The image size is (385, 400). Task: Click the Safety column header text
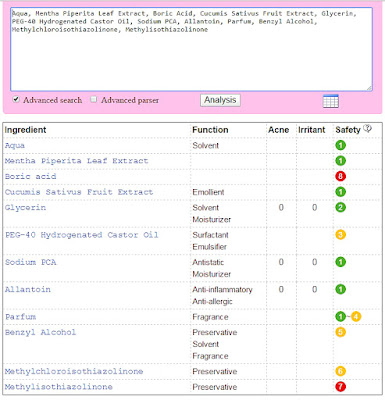(348, 130)
